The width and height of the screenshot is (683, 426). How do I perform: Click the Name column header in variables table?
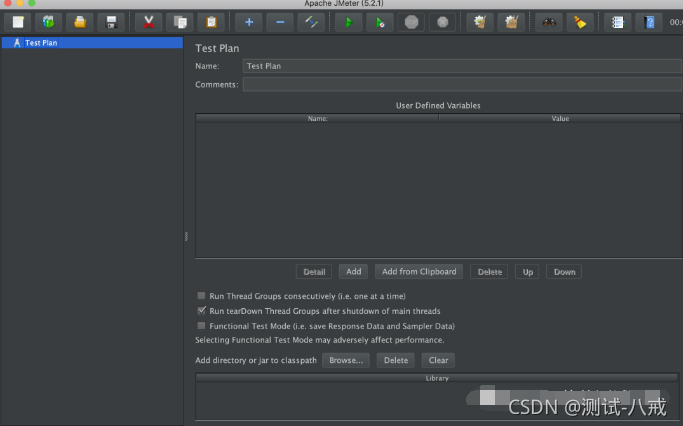317,118
